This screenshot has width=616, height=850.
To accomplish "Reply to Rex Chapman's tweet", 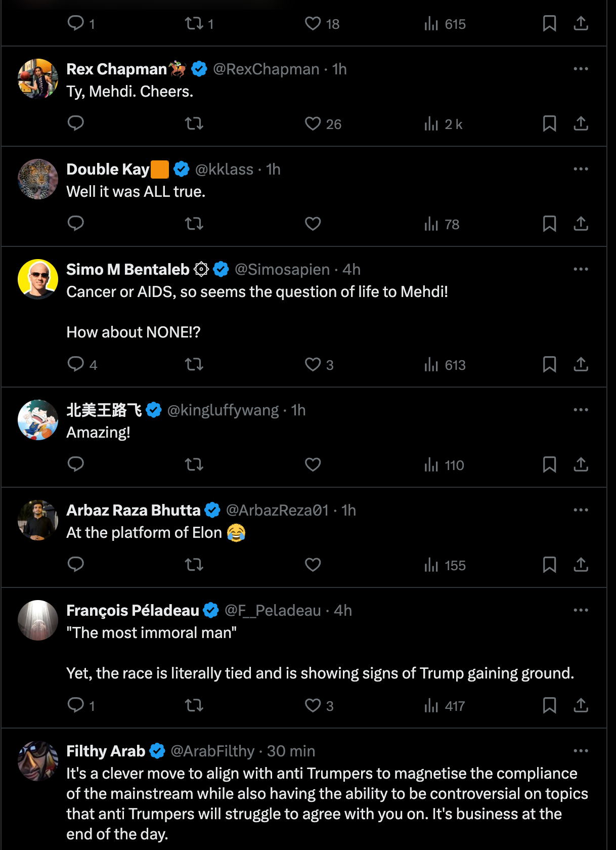I will point(76,123).
